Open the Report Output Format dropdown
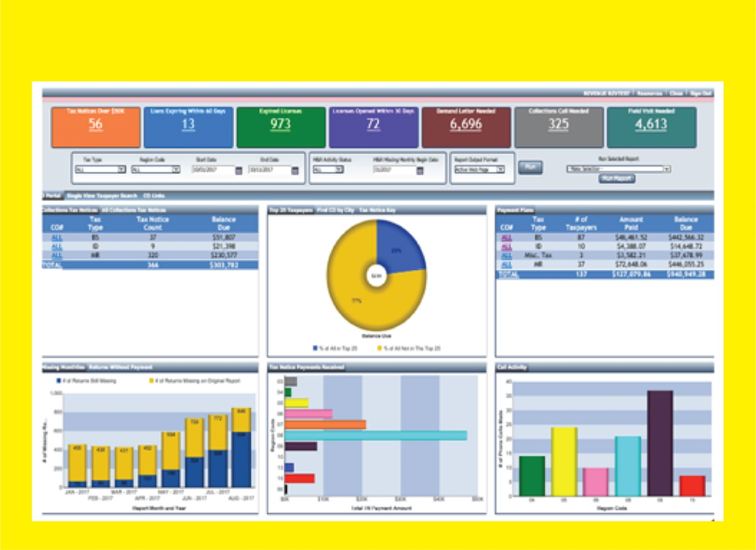Image resolution: width=756 pixels, height=550 pixels. [x=500, y=170]
